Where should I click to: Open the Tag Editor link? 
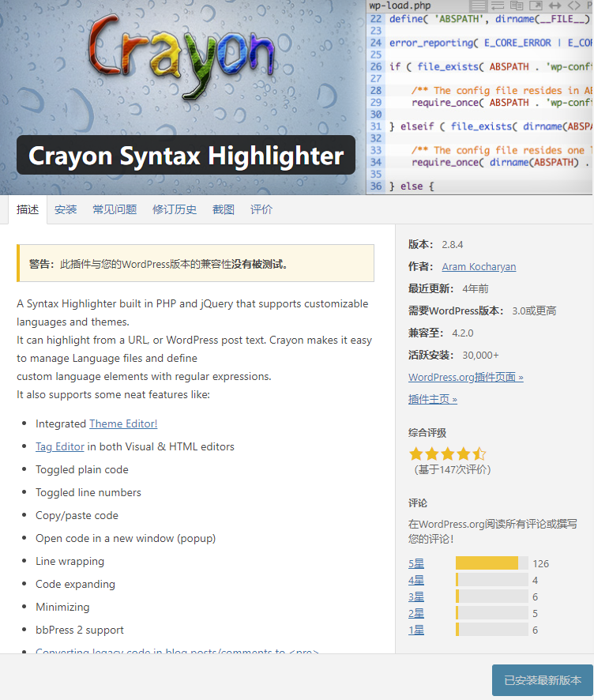coord(60,446)
